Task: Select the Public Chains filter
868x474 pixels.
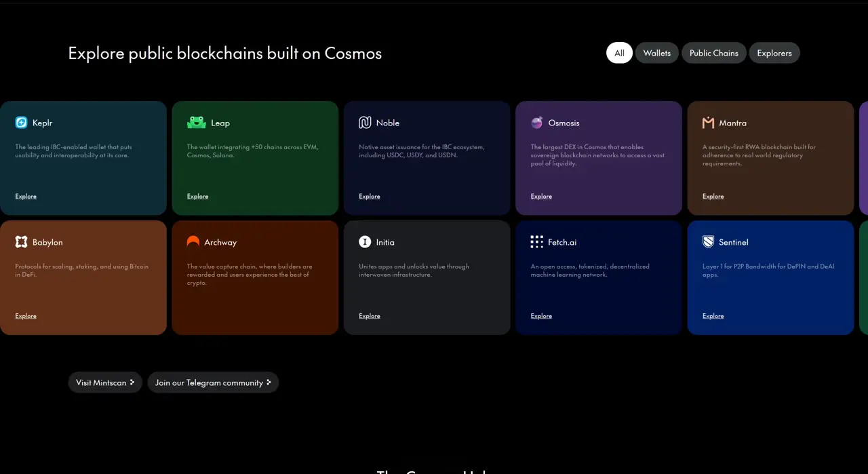Action: [713, 52]
